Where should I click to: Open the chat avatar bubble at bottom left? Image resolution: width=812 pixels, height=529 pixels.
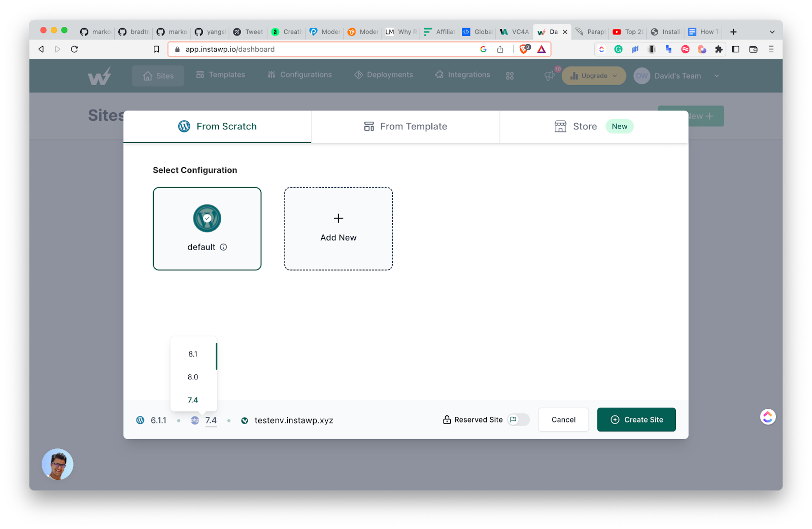[57, 464]
